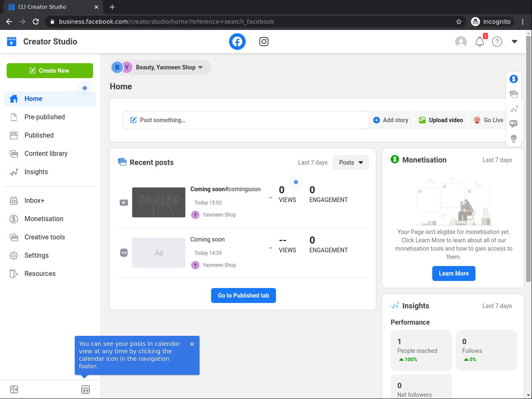The image size is (532, 399).
Task: Click the chat bubble icon in right rail
Action: click(514, 124)
